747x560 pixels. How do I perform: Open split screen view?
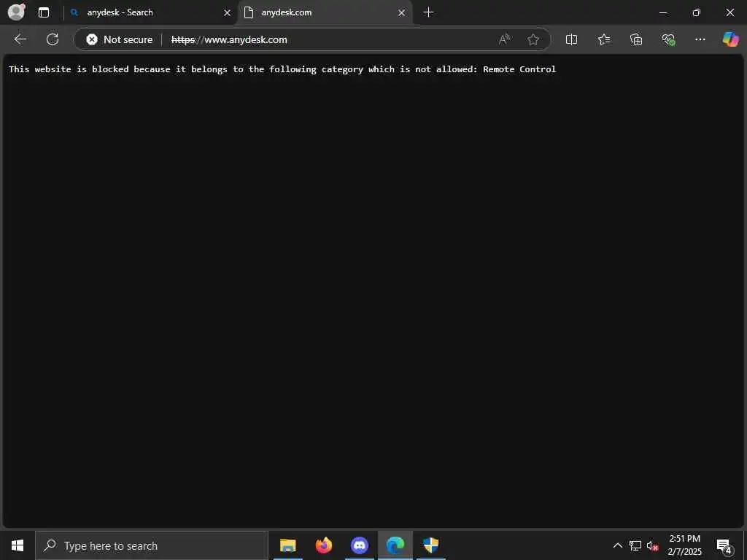[x=571, y=39]
